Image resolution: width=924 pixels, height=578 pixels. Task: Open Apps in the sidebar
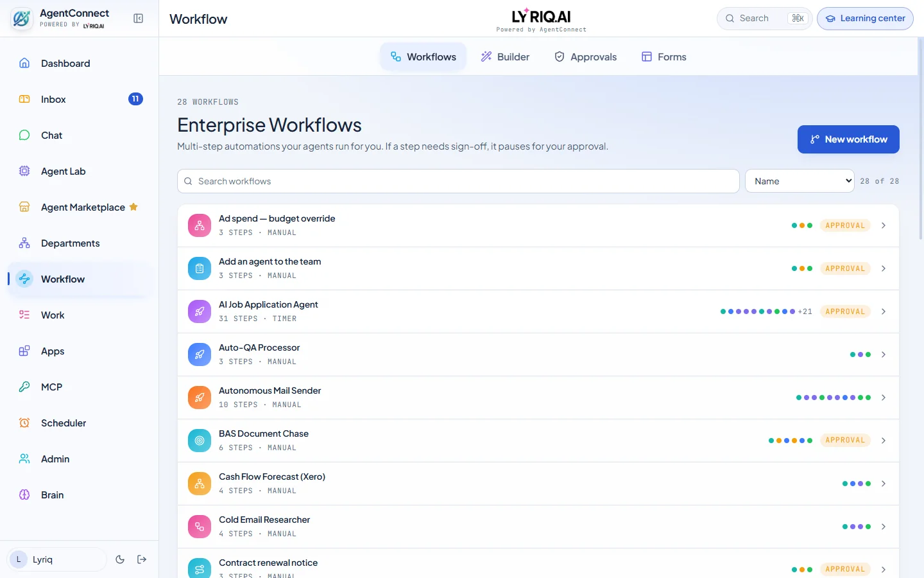click(x=80, y=351)
